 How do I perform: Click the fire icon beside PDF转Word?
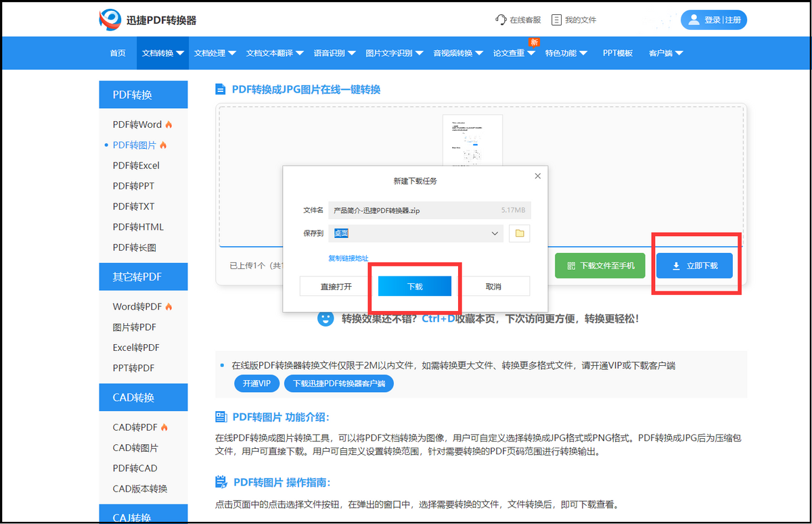[x=168, y=124]
